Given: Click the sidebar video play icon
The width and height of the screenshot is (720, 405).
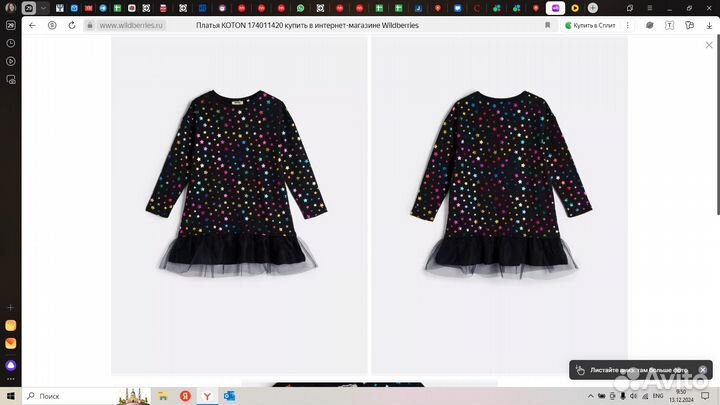Looking at the screenshot, I should (10, 60).
